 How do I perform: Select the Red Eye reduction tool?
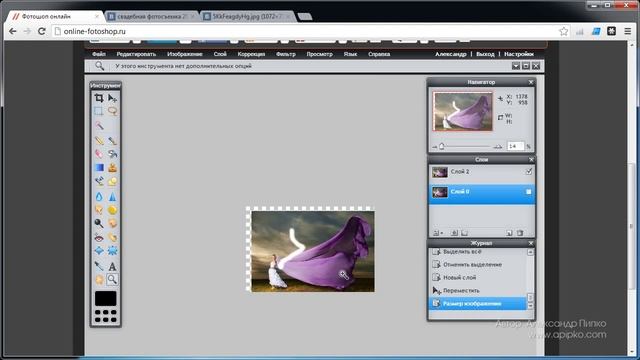point(99,237)
